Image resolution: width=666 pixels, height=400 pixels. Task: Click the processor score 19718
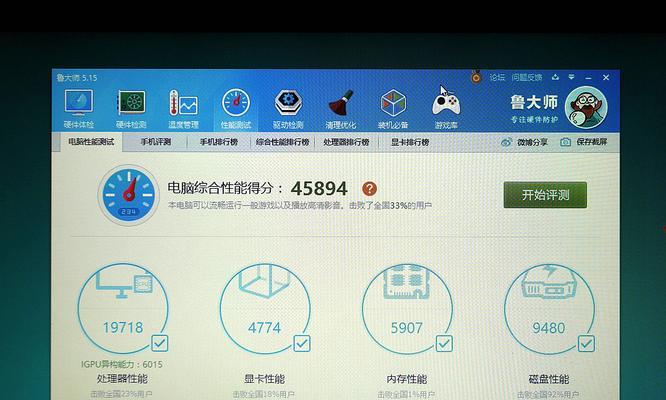(x=123, y=328)
